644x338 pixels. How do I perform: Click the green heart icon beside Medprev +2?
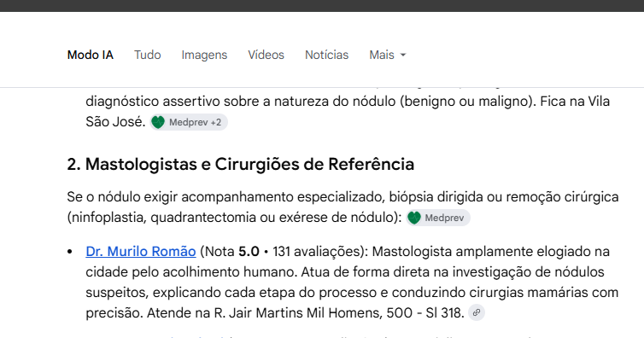click(158, 122)
